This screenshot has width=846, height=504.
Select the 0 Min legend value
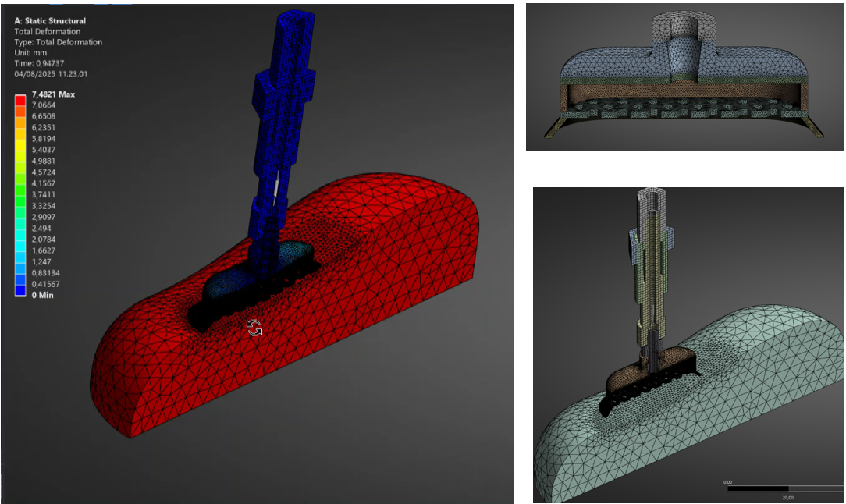(x=44, y=295)
